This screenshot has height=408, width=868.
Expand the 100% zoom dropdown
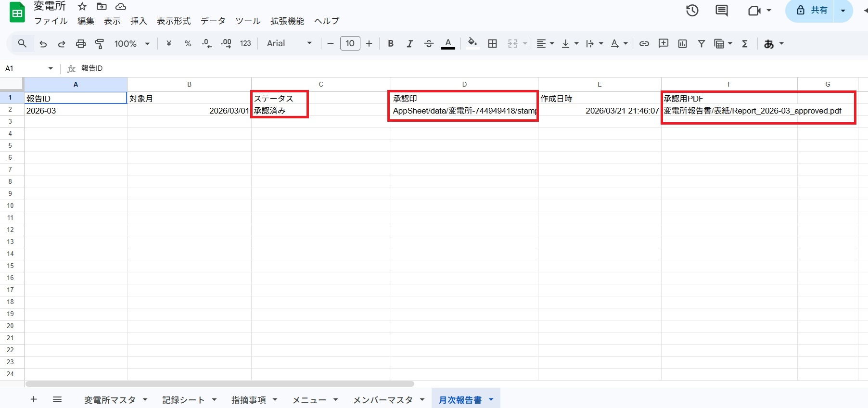pyautogui.click(x=132, y=44)
